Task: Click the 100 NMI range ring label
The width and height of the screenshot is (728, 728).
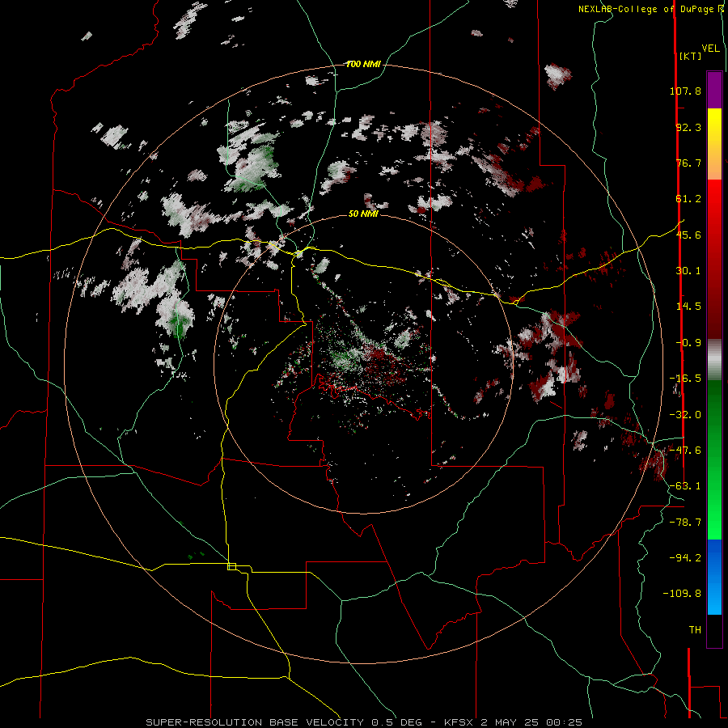Action: [363, 64]
